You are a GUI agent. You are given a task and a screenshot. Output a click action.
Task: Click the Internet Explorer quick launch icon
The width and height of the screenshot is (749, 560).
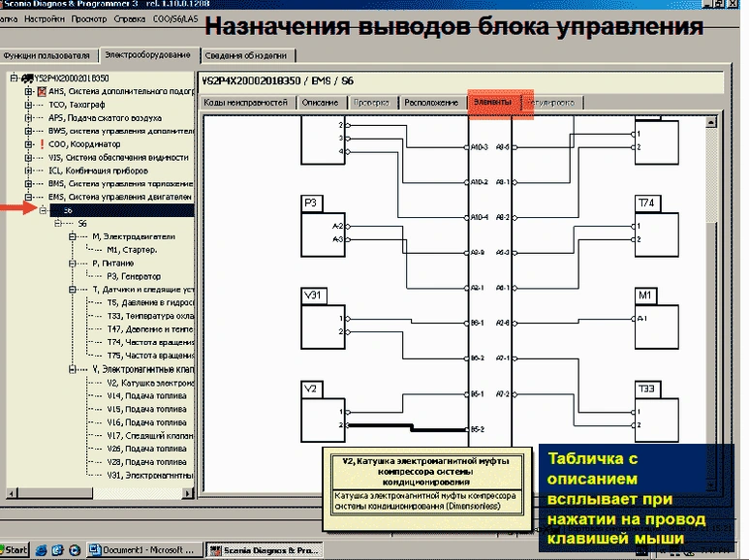[x=41, y=551]
